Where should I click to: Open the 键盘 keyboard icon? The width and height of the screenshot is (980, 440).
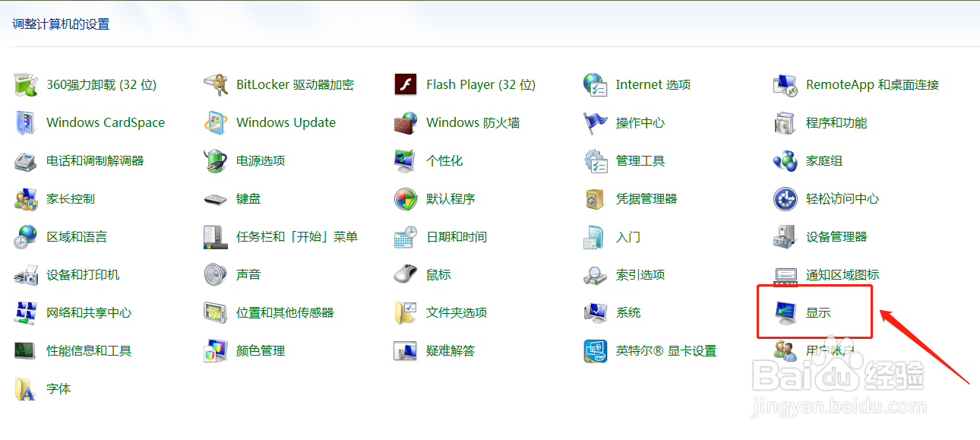click(216, 199)
